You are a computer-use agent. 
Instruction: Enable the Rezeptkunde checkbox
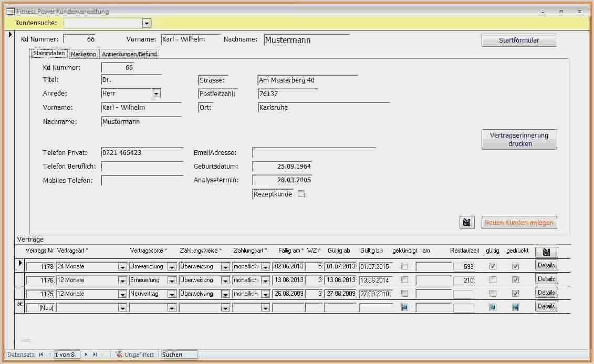(x=300, y=194)
